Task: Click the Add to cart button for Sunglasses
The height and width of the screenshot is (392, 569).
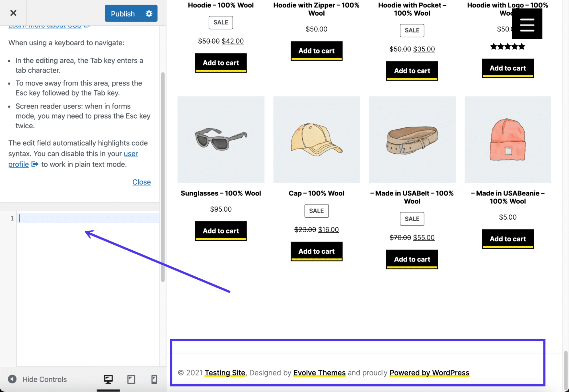Action: pos(221,230)
